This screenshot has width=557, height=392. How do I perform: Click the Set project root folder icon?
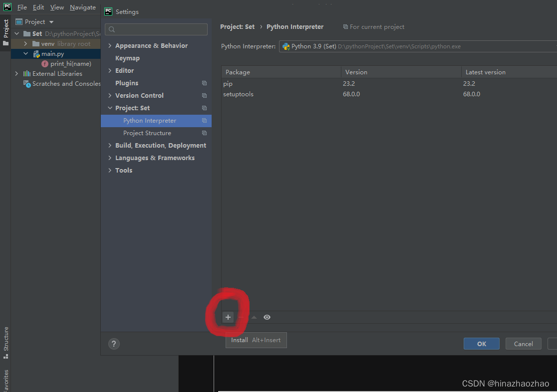point(26,34)
